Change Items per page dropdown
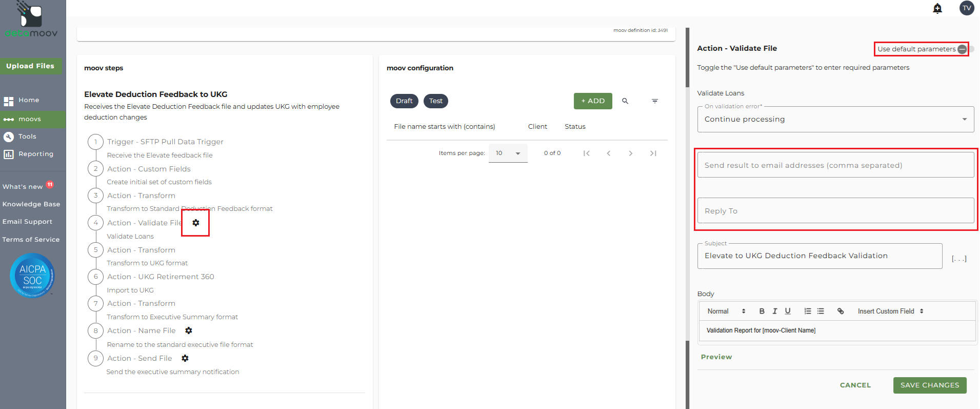980x409 pixels. (508, 153)
